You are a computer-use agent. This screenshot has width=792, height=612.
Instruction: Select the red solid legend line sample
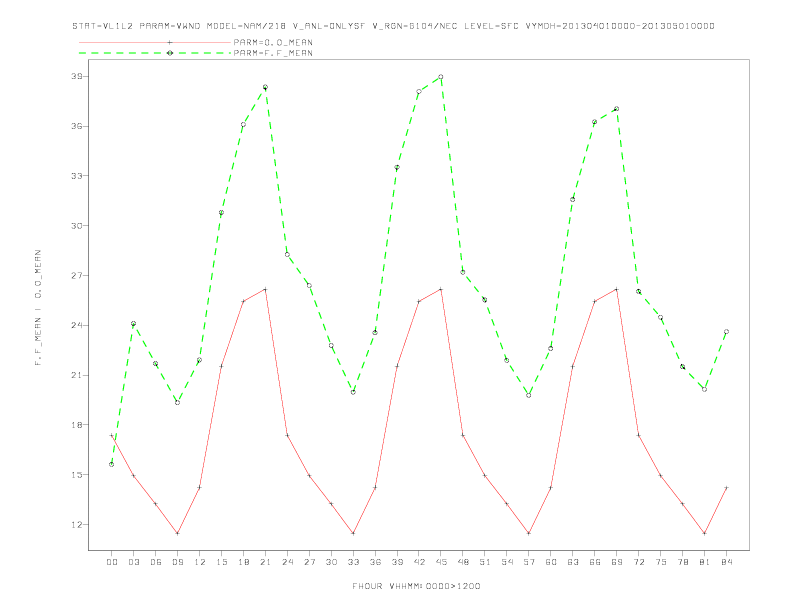pos(155,42)
